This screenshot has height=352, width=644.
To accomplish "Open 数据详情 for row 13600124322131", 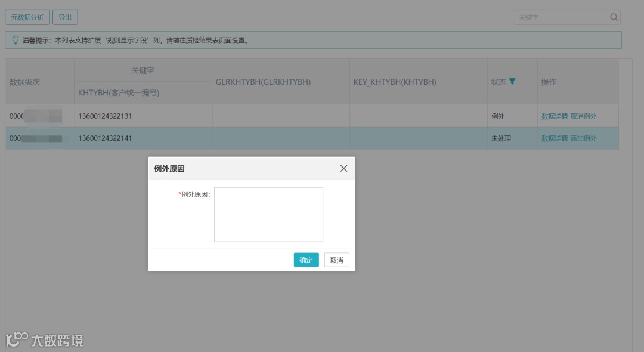I will 554,116.
